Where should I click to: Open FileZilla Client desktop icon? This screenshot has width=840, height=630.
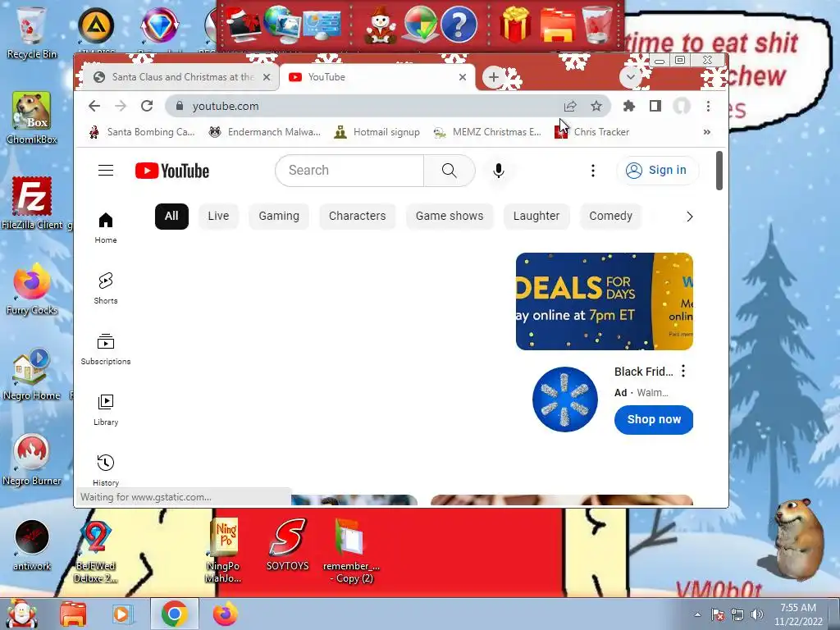32,203
